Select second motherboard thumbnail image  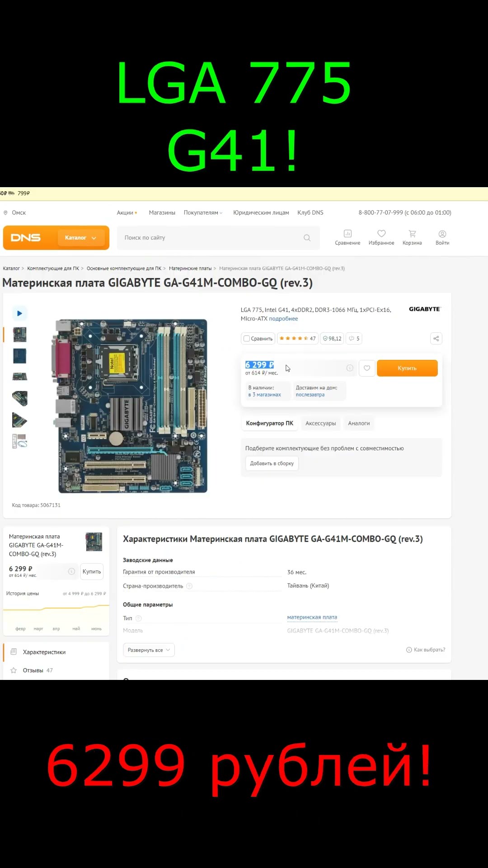19,356
